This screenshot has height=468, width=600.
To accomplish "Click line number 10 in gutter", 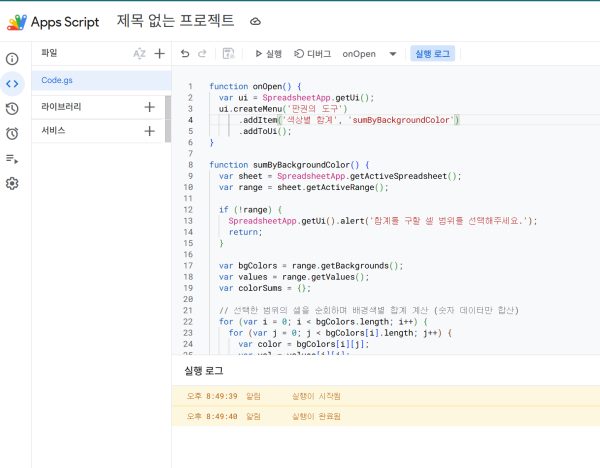I will click(188, 187).
